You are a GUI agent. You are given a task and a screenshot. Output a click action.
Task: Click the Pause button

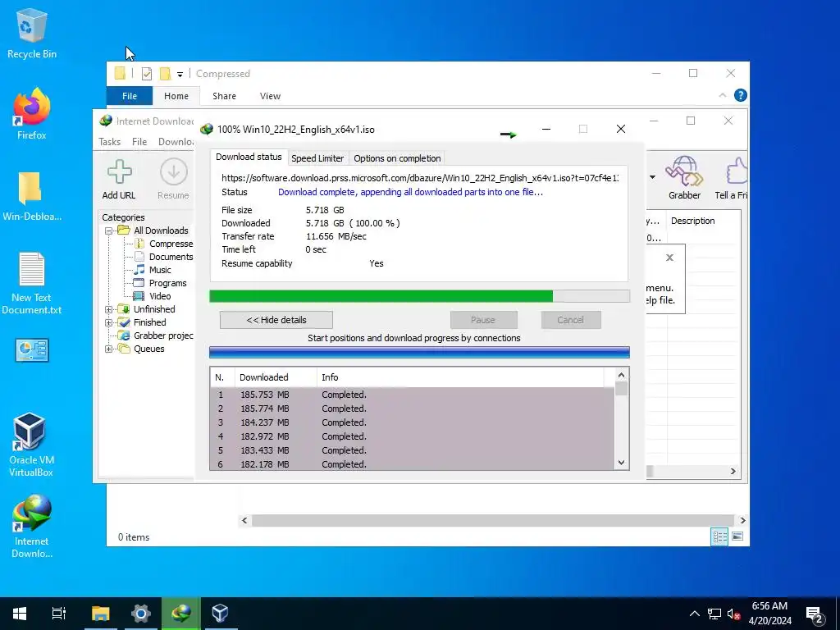click(x=483, y=320)
